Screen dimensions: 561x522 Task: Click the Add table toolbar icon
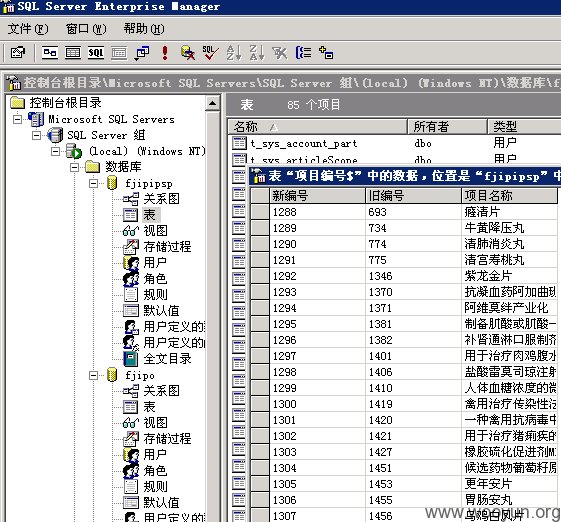click(x=326, y=53)
